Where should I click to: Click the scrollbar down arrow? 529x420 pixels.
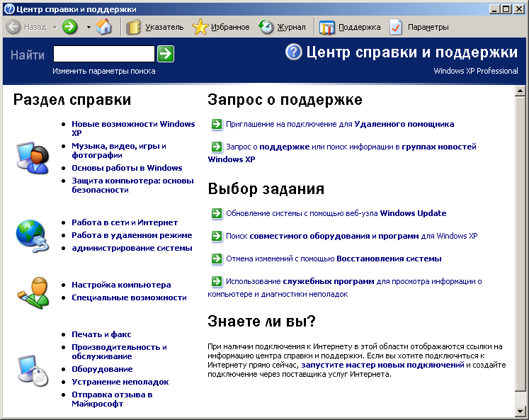click(x=520, y=411)
